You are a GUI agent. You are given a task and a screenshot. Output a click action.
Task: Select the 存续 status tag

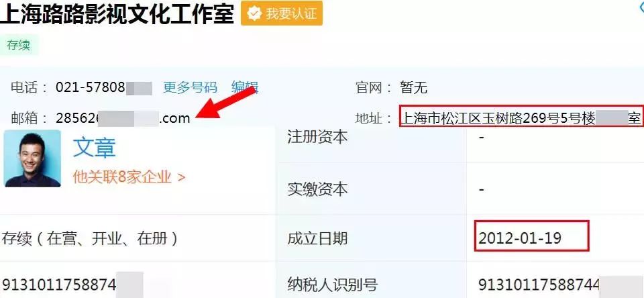click(x=19, y=45)
